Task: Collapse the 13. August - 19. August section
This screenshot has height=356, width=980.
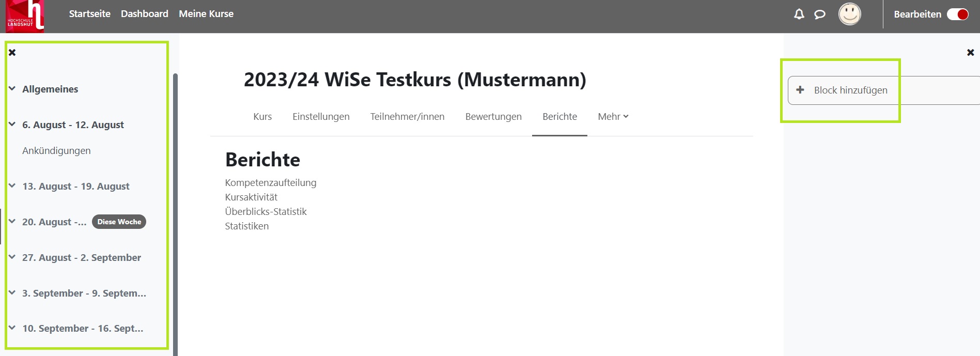Action: click(11, 186)
